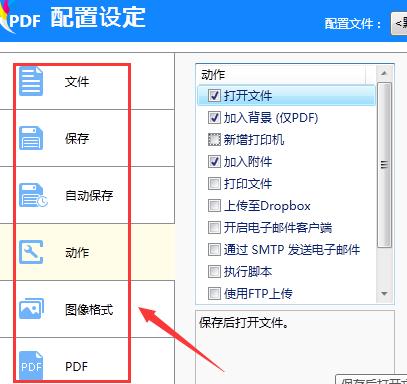Enable the 打印文件 checkbox
The image size is (407, 384).
click(x=214, y=184)
